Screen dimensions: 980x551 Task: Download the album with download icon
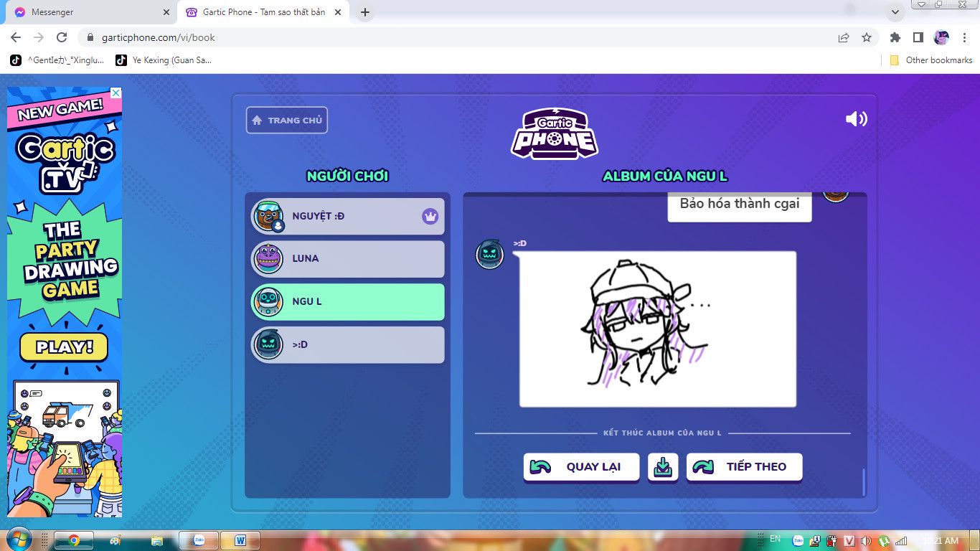663,467
